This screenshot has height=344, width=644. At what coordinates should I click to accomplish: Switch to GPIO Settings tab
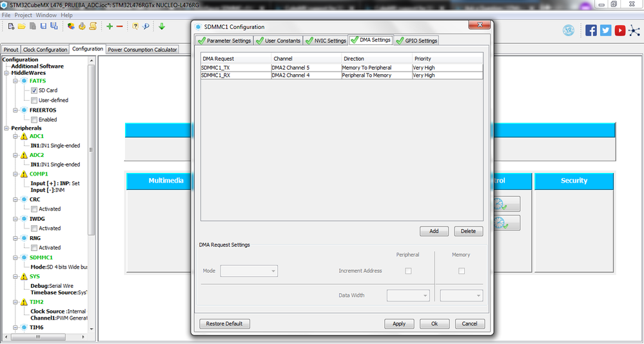pos(416,41)
